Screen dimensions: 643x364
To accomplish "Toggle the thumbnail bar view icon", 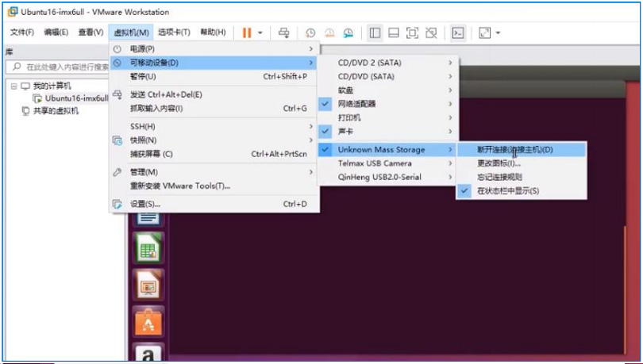I will point(394,33).
